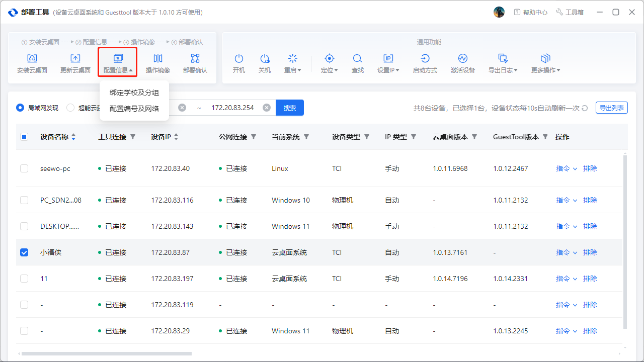Select the 172.20.83.87 IP cell
Image resolution: width=644 pixels, height=362 pixels.
point(170,252)
